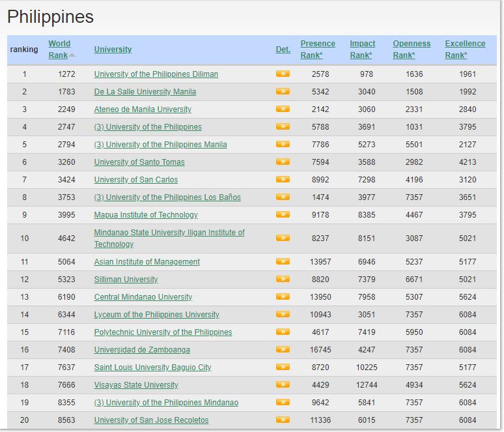Screen dimensions: 504x432
Task: Click details arrow for Saint Louis University Baguio
Action: tap(283, 367)
